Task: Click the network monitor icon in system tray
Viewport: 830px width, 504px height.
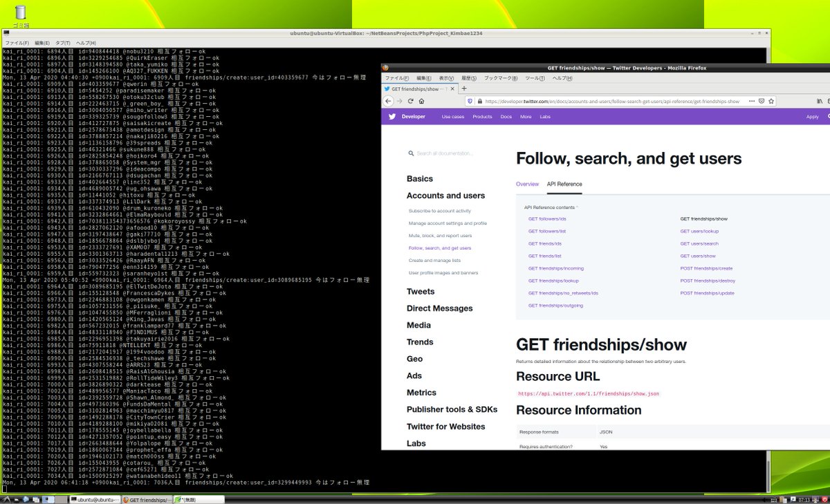Action: [815, 499]
